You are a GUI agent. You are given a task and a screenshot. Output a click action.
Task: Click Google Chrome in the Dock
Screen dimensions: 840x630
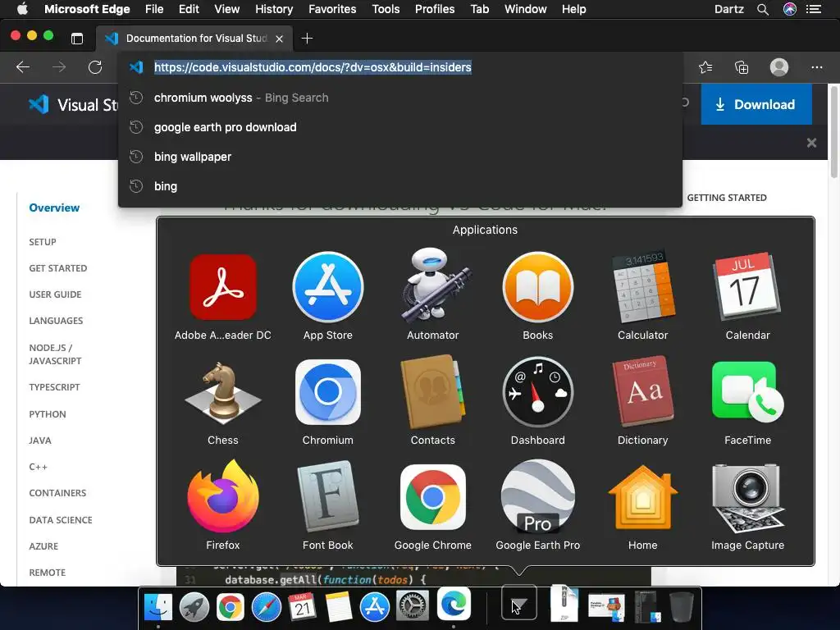(x=231, y=606)
